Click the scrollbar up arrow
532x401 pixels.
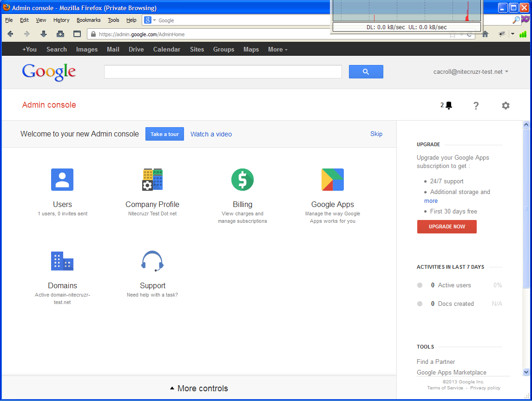coord(526,124)
